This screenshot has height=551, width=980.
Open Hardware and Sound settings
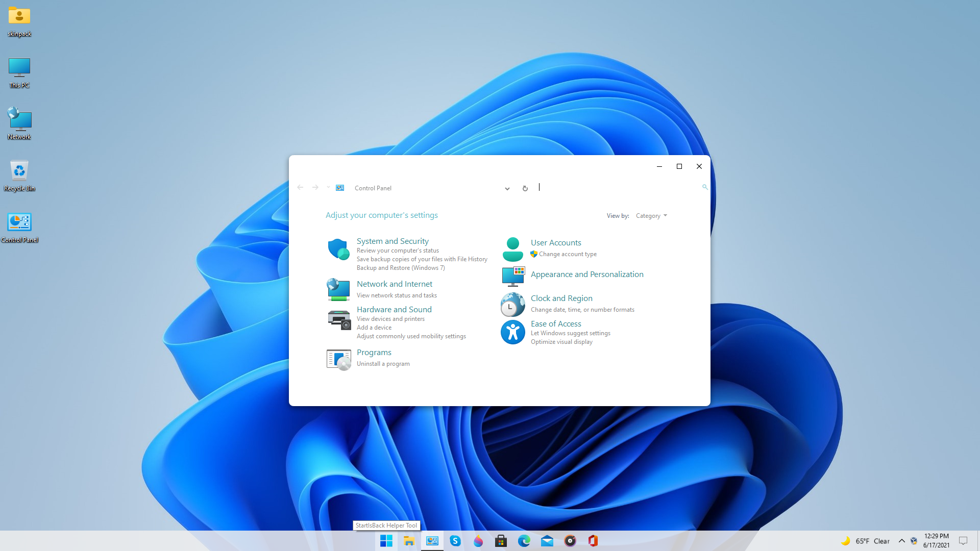394,309
